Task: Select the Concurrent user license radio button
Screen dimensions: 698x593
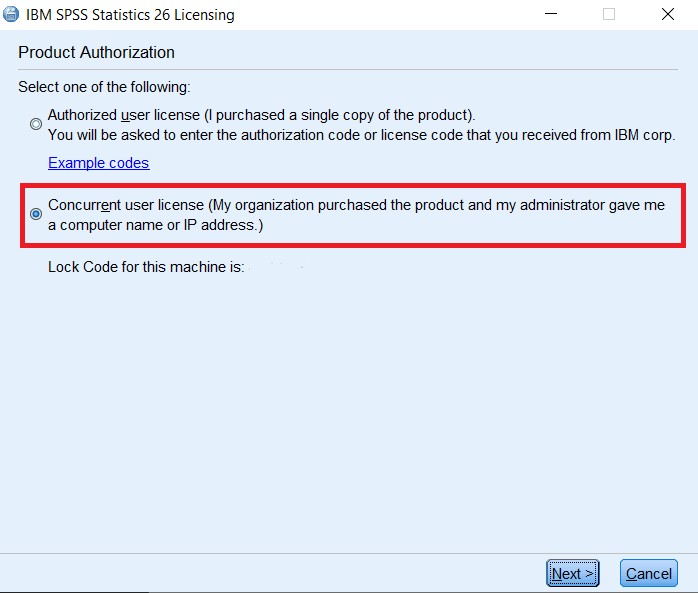Action: click(x=36, y=214)
